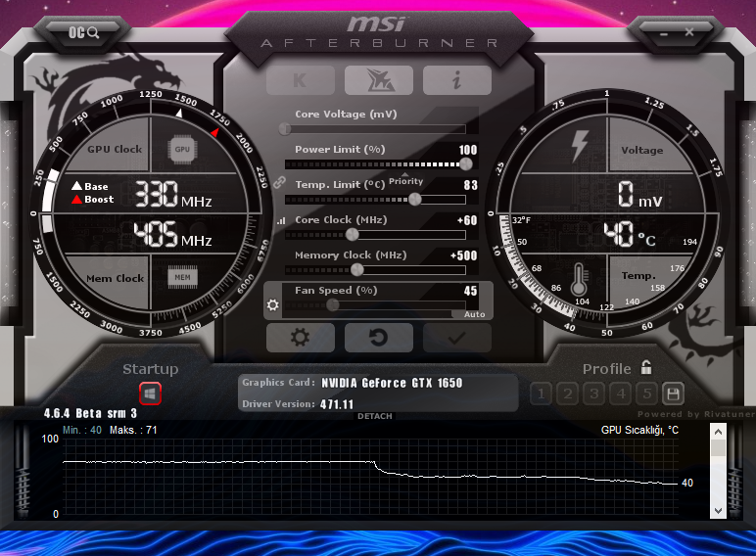Click the Power Limit value 100
This screenshot has height=556, width=756.
pyautogui.click(x=468, y=150)
